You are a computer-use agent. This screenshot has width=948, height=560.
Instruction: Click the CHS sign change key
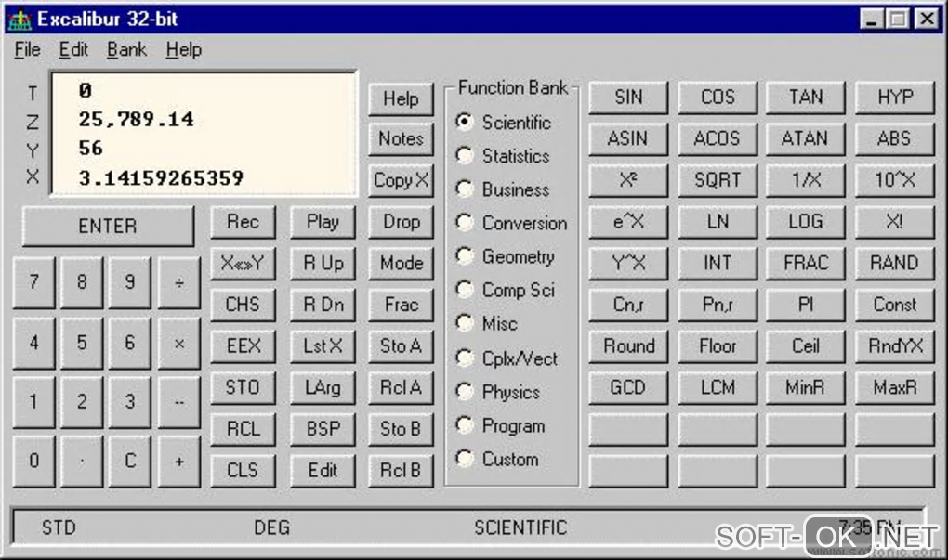point(243,305)
